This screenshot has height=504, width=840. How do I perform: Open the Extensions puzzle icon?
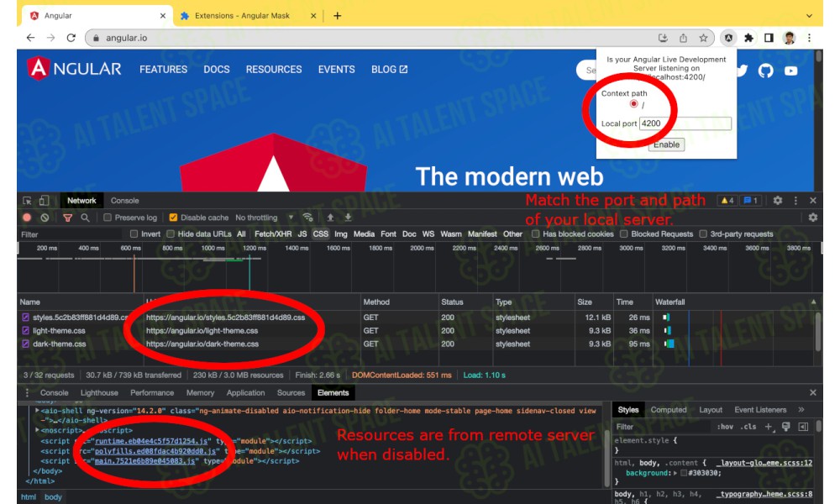tap(749, 38)
